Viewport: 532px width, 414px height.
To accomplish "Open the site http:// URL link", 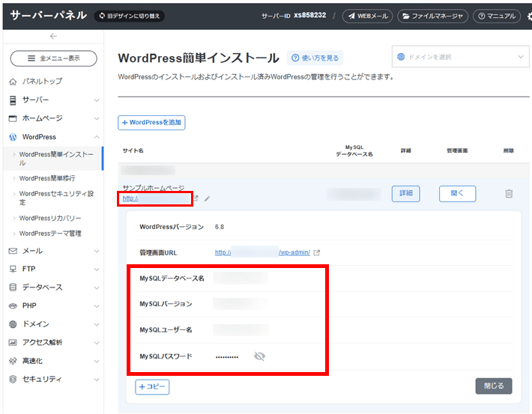I will coord(155,198).
